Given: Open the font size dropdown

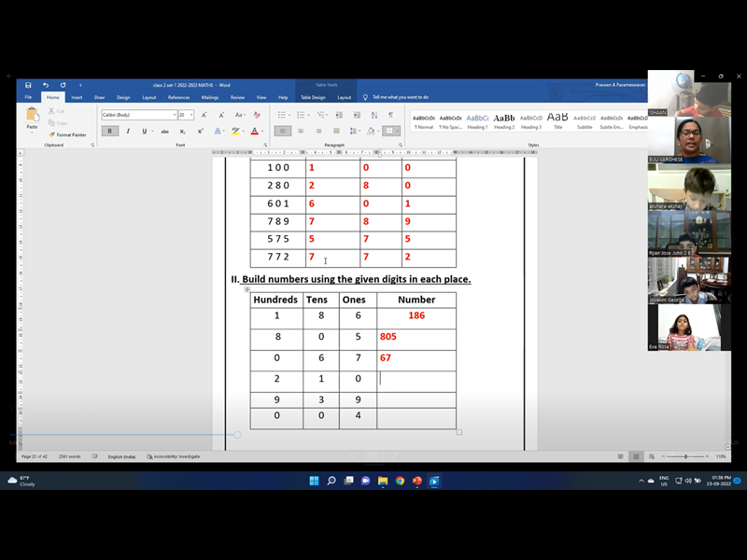Looking at the screenshot, I should 191,115.
